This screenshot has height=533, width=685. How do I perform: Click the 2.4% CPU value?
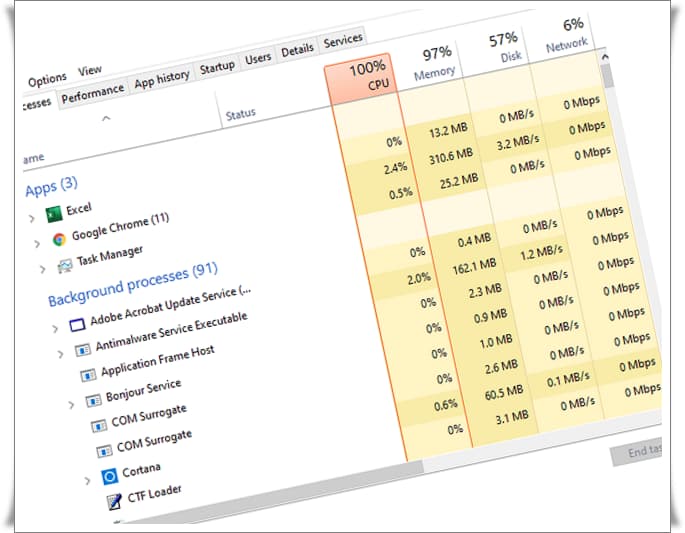click(395, 168)
